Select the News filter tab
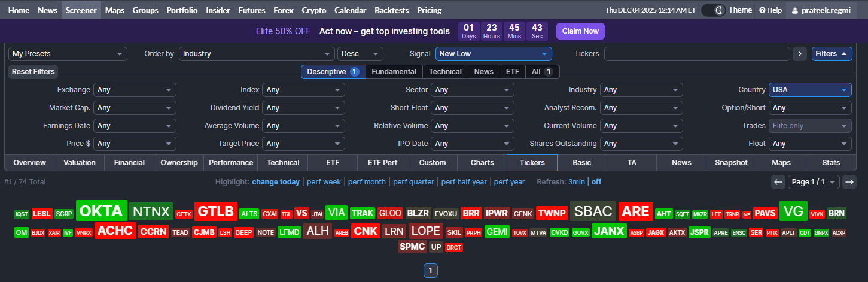Screen dimensions: 868x282 click(483, 72)
